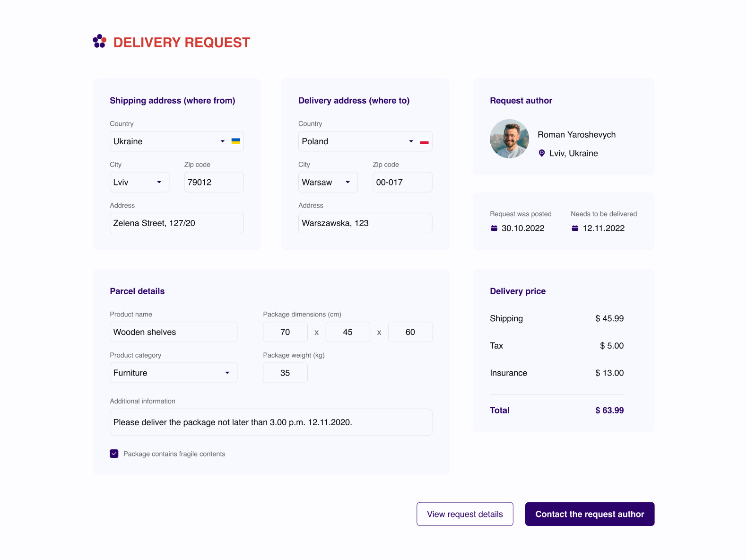Click Roman Yaroshevych's profile photo
747x560 pixels.
[509, 139]
